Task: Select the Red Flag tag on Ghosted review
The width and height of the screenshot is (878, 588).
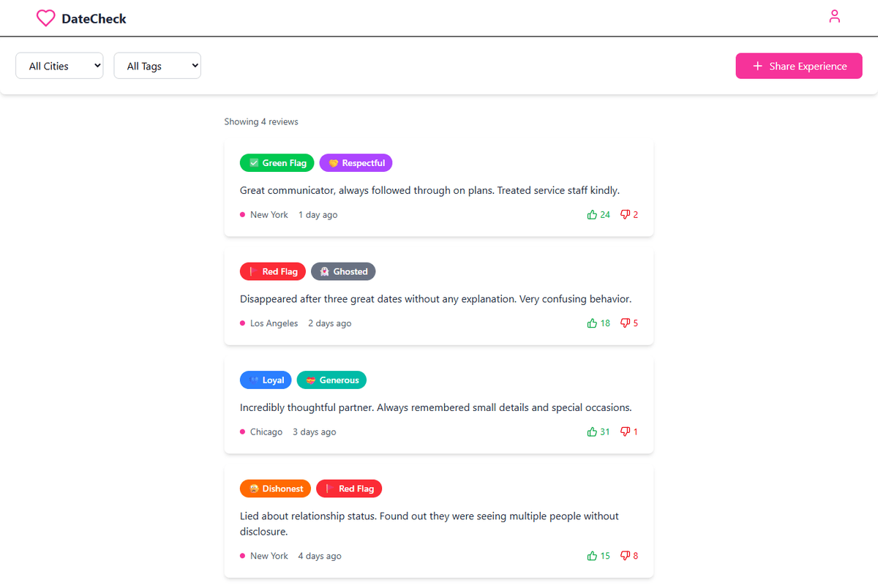Action: [273, 271]
